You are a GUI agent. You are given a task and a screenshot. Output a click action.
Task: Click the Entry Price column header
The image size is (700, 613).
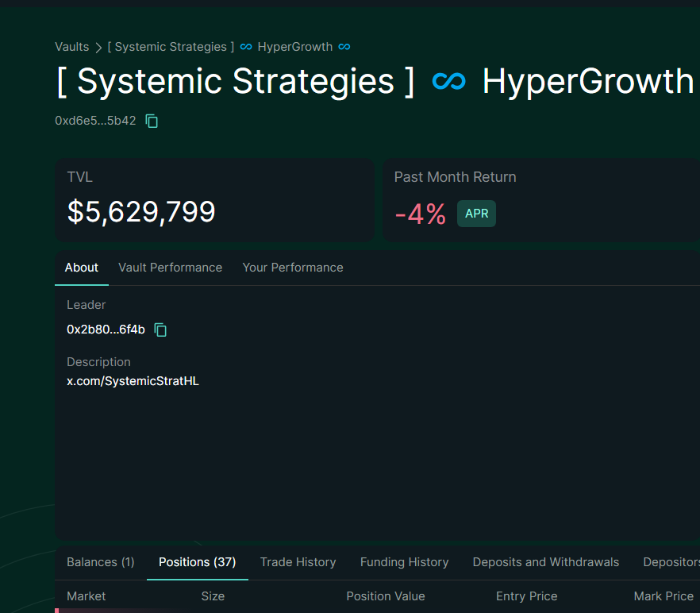pyautogui.click(x=527, y=596)
